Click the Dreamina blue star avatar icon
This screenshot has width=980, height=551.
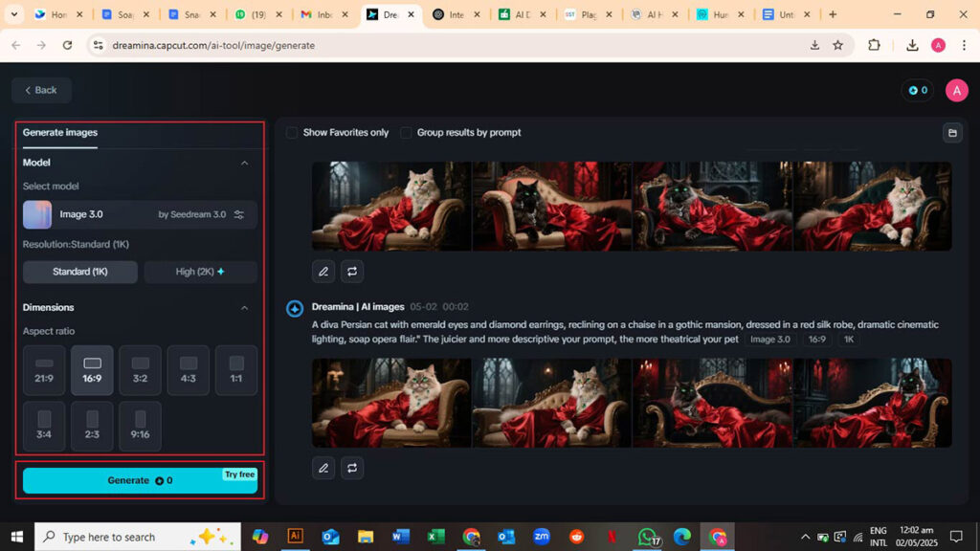pyautogui.click(x=295, y=309)
